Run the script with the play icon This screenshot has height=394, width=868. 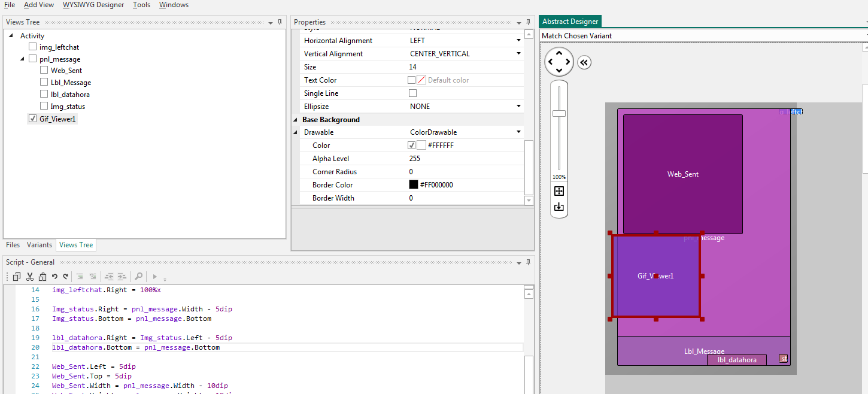[x=154, y=277]
